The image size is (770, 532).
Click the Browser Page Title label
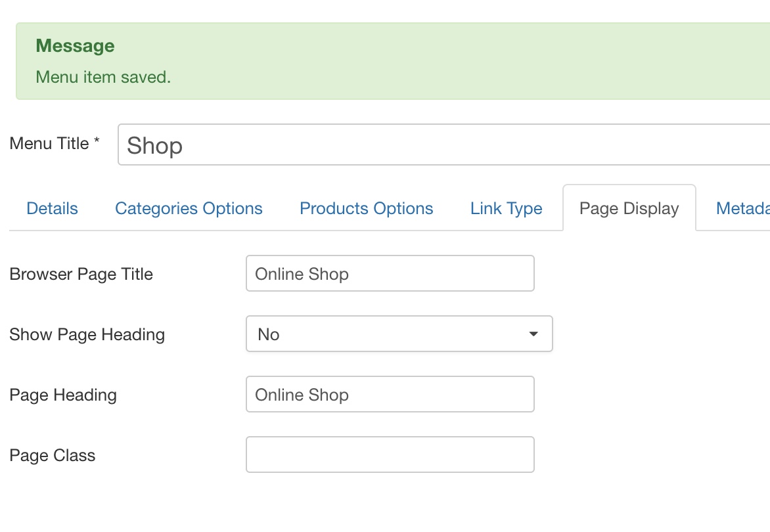pos(81,274)
